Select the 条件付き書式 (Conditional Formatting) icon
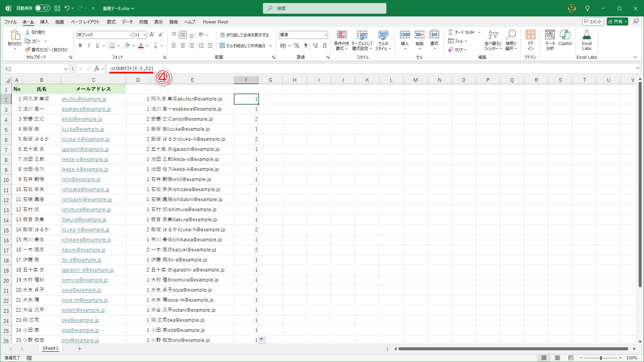Image resolution: width=644 pixels, height=362 pixels. [x=341, y=40]
